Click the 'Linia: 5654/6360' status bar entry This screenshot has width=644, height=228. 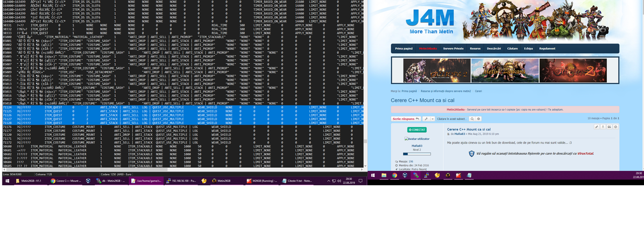(x=12, y=174)
